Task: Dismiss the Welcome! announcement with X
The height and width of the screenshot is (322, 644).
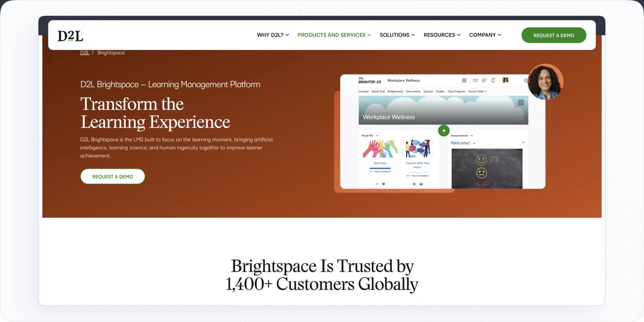Action: coord(523,143)
